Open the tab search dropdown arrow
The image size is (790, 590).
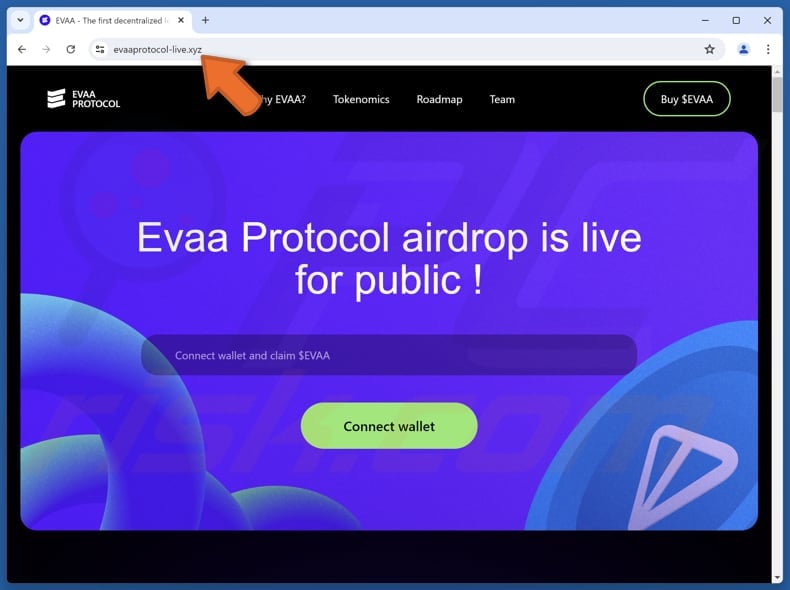click(20, 20)
